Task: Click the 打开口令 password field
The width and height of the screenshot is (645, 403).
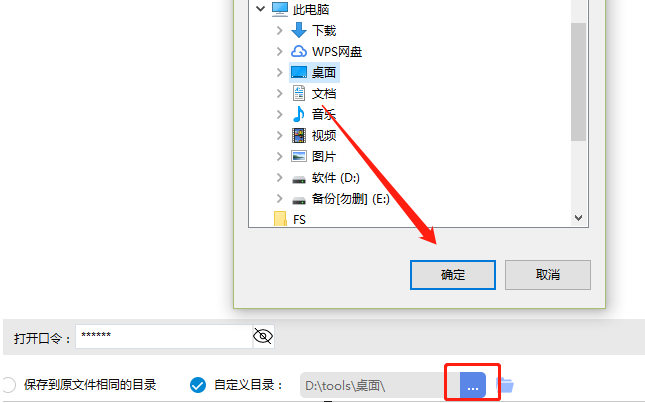Action: (x=164, y=336)
